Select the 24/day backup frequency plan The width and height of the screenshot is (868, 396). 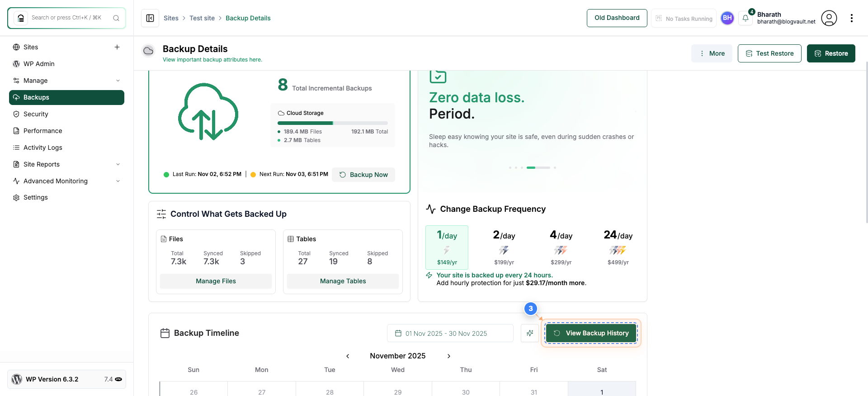point(618,247)
